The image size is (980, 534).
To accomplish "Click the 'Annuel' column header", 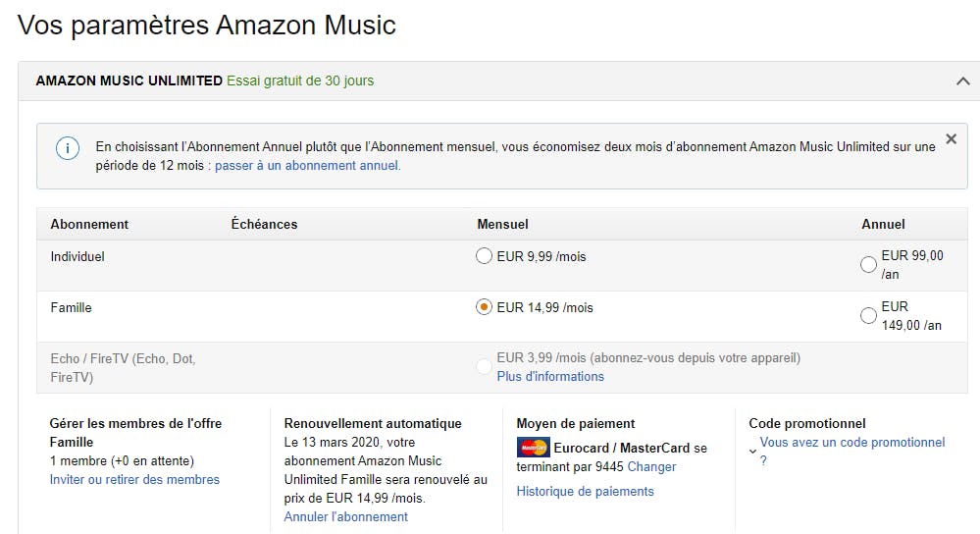I will 883,224.
